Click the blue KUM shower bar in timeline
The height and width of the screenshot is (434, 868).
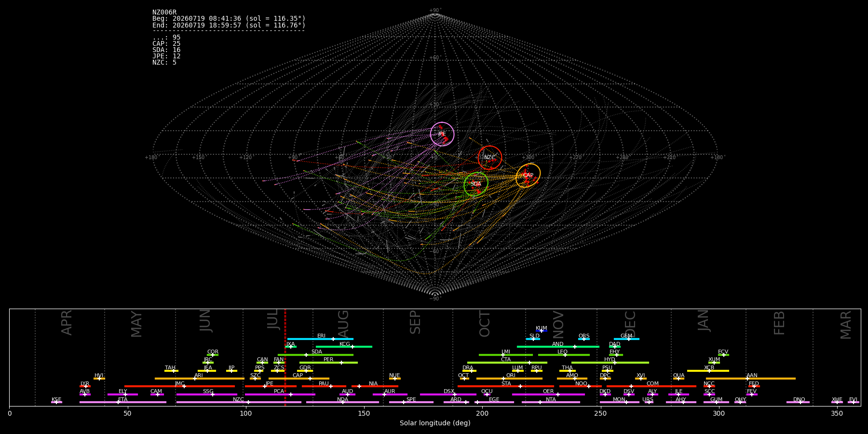(542, 331)
